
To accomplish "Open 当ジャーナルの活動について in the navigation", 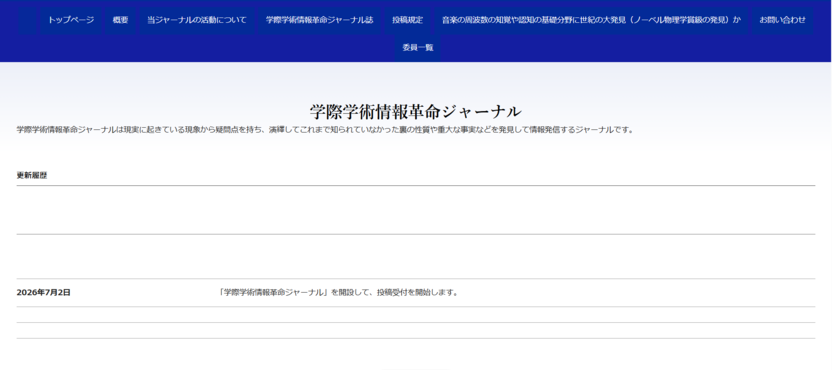I will 197,20.
